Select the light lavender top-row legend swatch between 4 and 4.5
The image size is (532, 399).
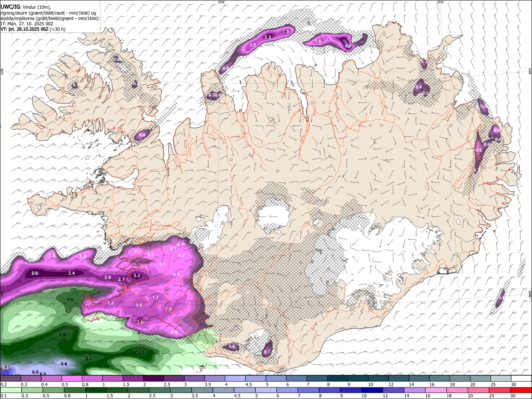(x=234, y=378)
